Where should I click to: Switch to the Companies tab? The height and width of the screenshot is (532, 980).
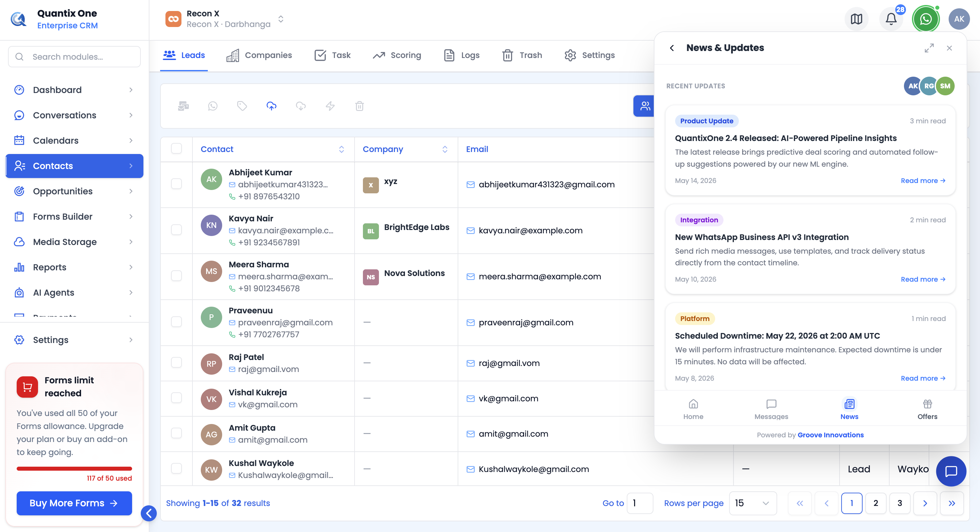[259, 55]
